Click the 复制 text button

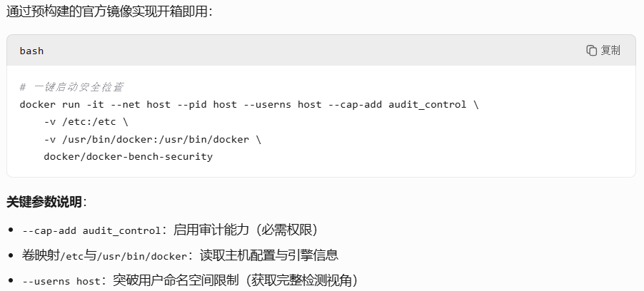pyautogui.click(x=610, y=51)
